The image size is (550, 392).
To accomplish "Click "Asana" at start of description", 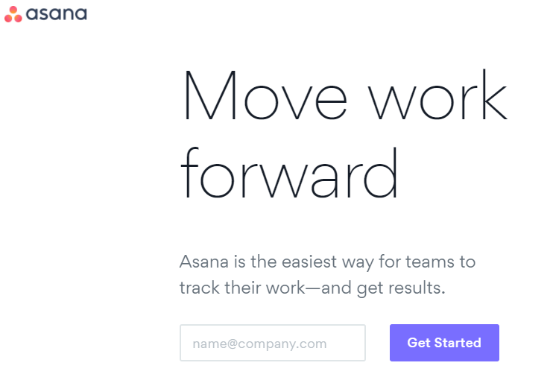I will 204,262.
